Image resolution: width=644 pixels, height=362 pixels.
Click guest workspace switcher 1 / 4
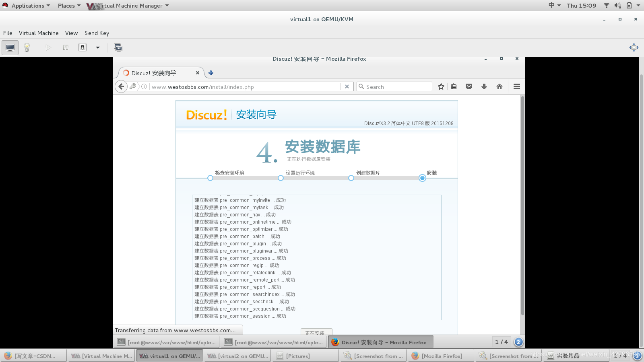[502, 342]
